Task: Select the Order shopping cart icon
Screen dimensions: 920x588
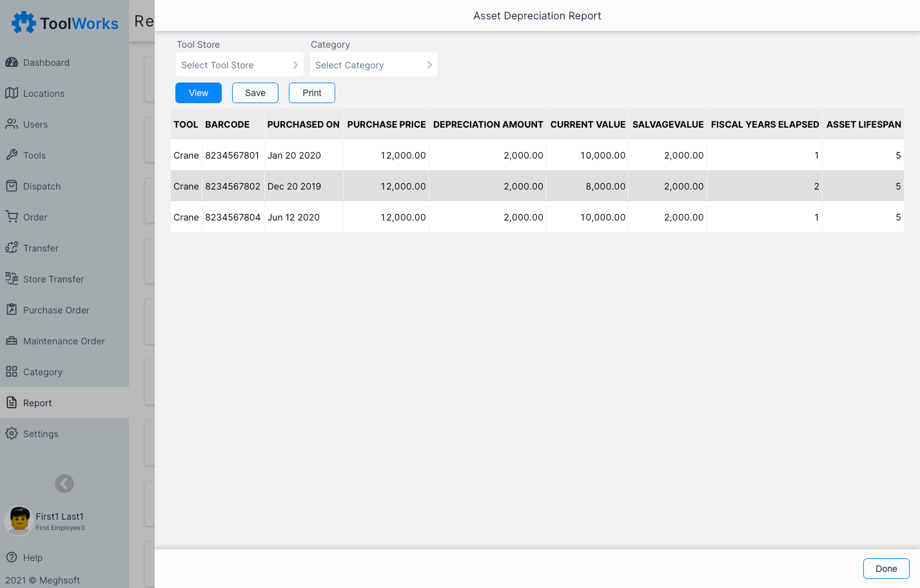Action: [13, 217]
